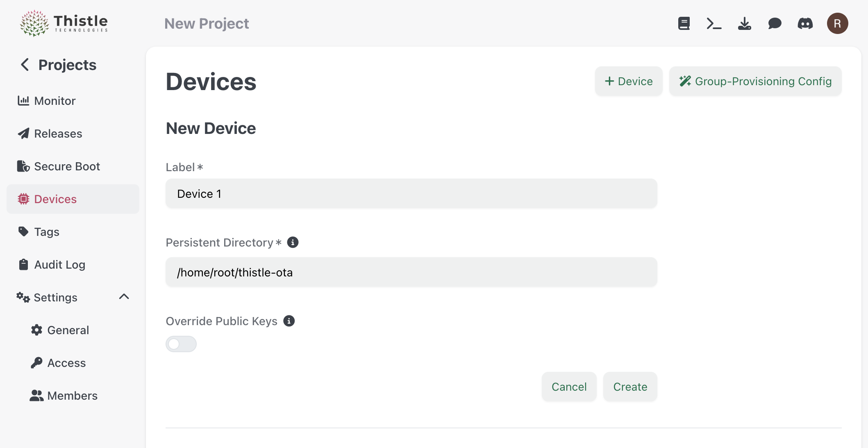Select the Secure Boot shield icon
The image size is (868, 448).
click(24, 166)
